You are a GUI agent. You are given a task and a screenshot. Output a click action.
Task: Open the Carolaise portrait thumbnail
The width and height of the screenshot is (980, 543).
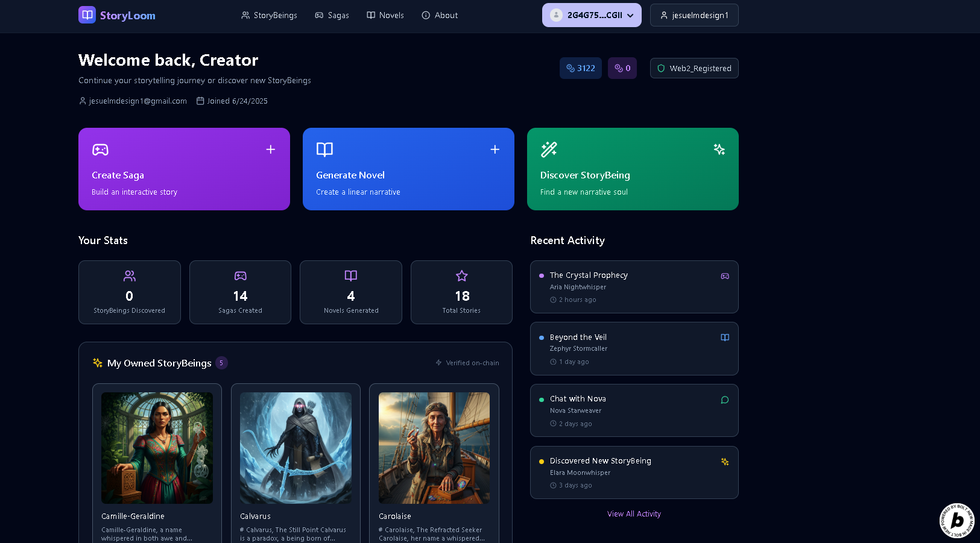pyautogui.click(x=434, y=448)
